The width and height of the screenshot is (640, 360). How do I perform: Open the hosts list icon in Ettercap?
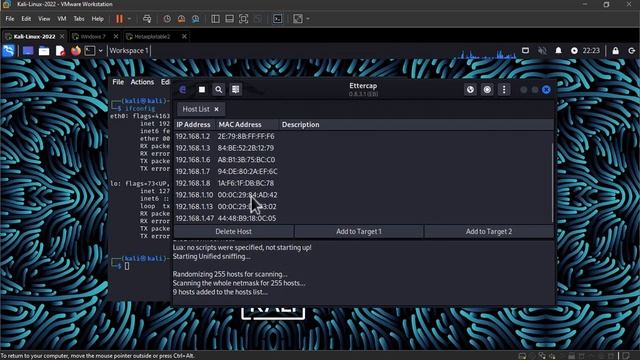236,89
